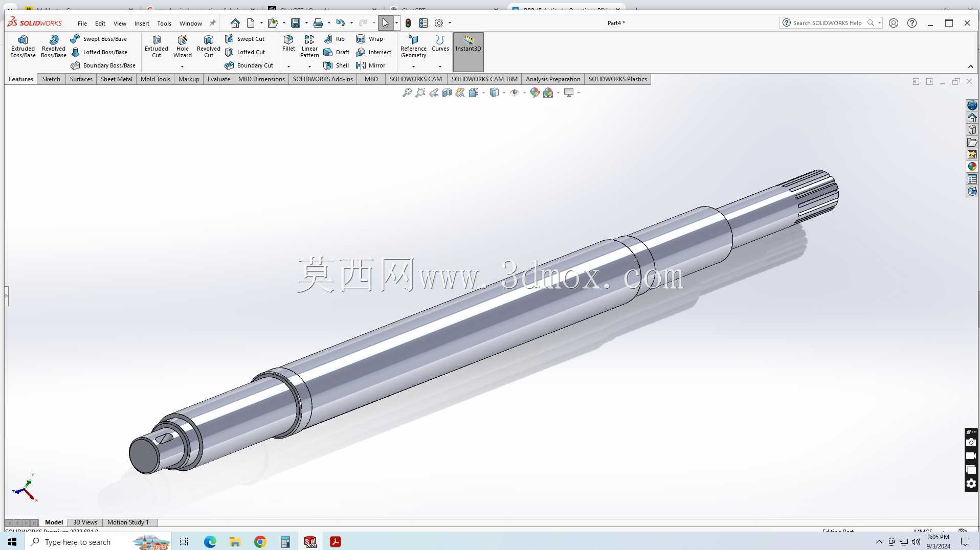Select the Revolved Boss/Base tool
This screenshot has width=980, height=550.
(54, 47)
